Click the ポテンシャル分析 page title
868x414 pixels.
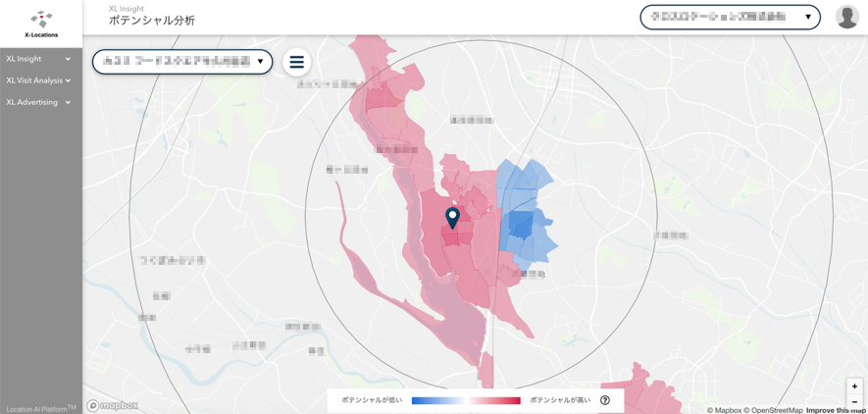point(152,21)
